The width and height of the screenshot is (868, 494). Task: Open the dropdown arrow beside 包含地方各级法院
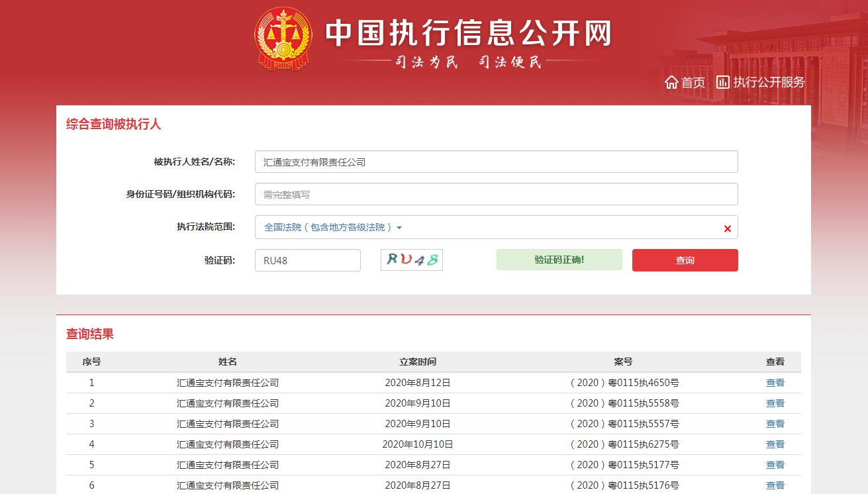click(x=400, y=228)
